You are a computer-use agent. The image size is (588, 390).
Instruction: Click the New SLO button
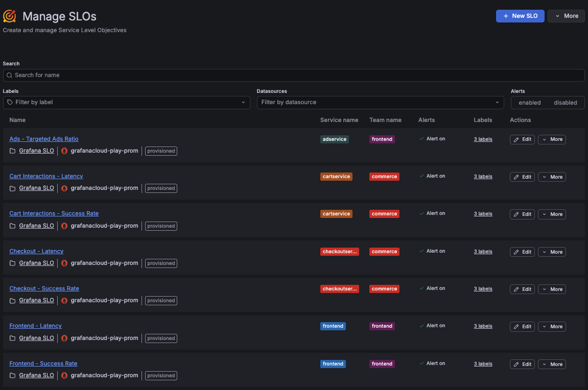(520, 16)
